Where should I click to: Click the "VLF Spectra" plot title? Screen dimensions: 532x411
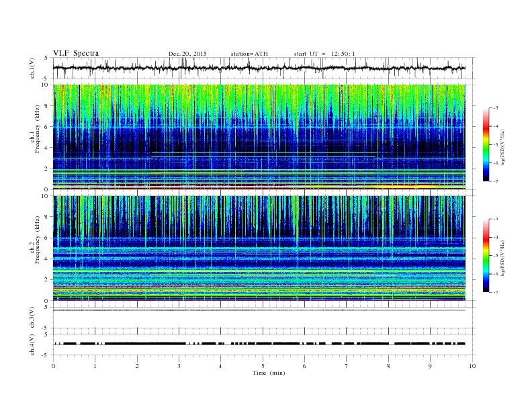click(x=76, y=53)
